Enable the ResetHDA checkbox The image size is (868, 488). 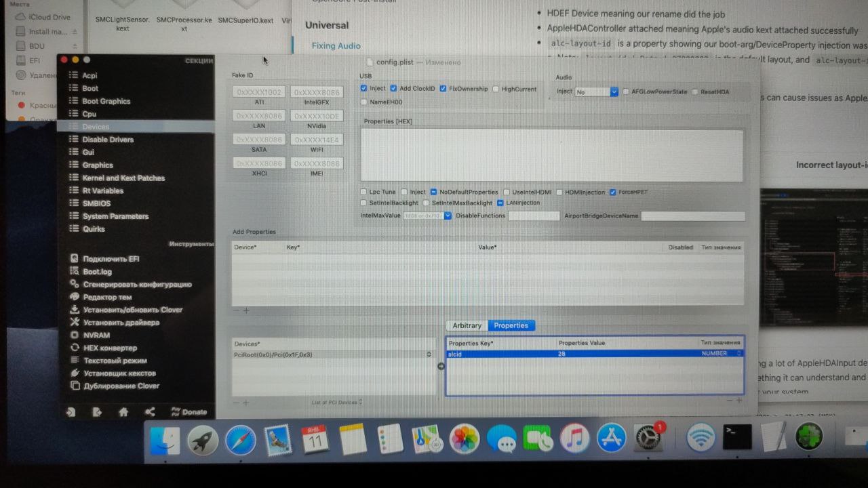tap(694, 92)
